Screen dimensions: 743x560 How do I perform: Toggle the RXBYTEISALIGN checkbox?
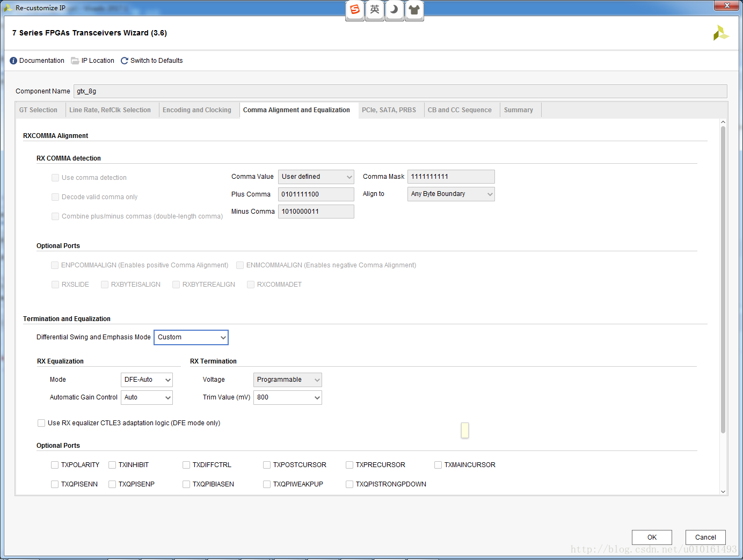point(105,285)
